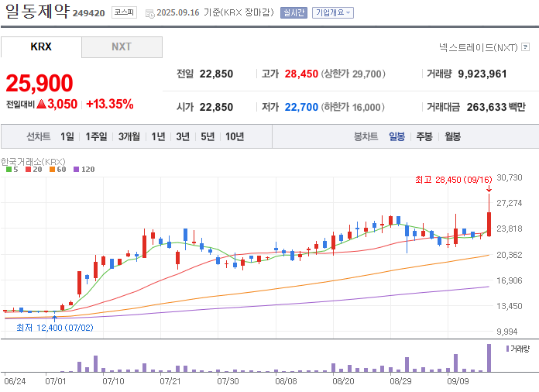The width and height of the screenshot is (539, 392).
Task: Select the 10년 line chart period
Action: pos(235,136)
